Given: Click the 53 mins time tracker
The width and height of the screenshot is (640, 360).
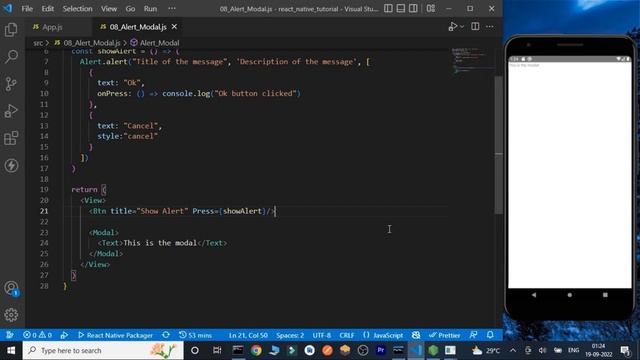Looking at the screenshot, I should 195,335.
